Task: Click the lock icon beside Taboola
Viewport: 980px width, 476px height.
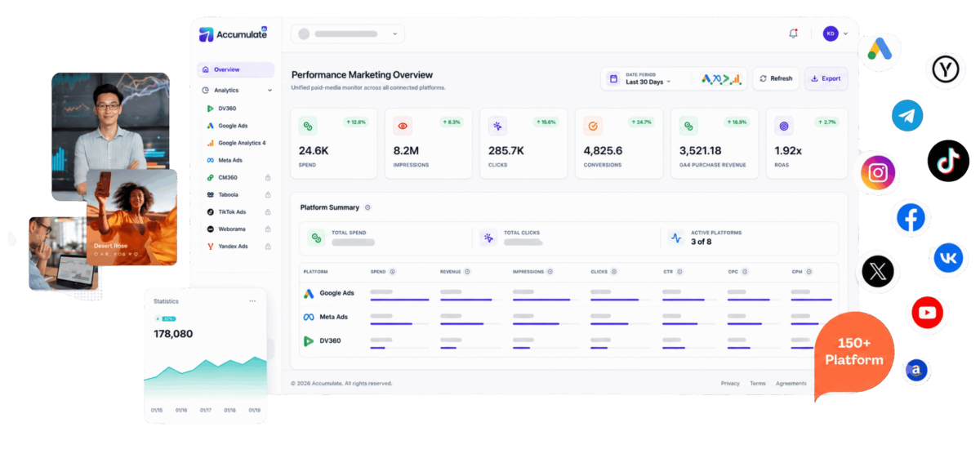Action: 268,194
